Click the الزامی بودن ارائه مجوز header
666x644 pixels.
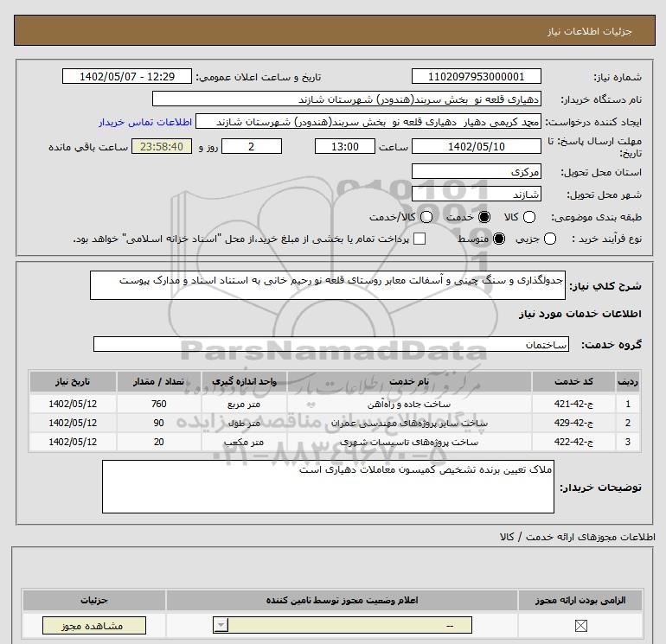(x=580, y=600)
